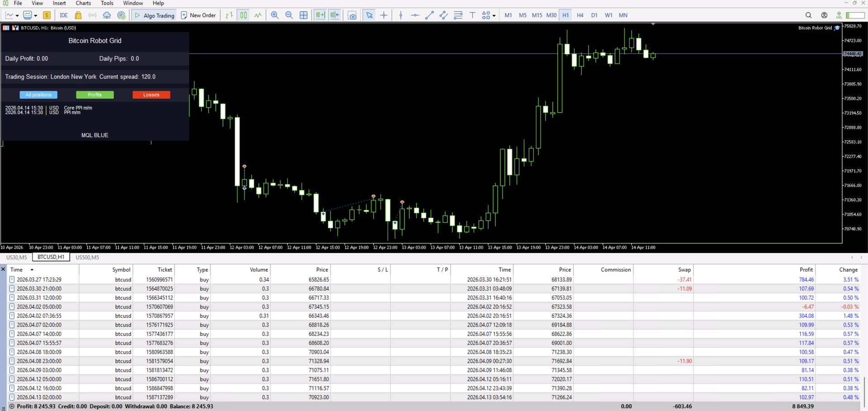The image size is (868, 411).
Task: Close the Toolbox panel with X
Action: tap(3, 269)
